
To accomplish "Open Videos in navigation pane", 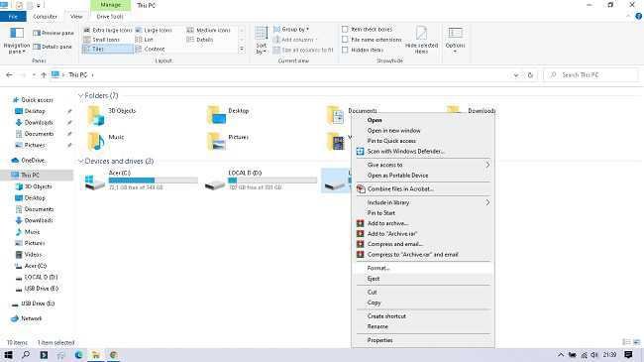I will coord(29,255).
